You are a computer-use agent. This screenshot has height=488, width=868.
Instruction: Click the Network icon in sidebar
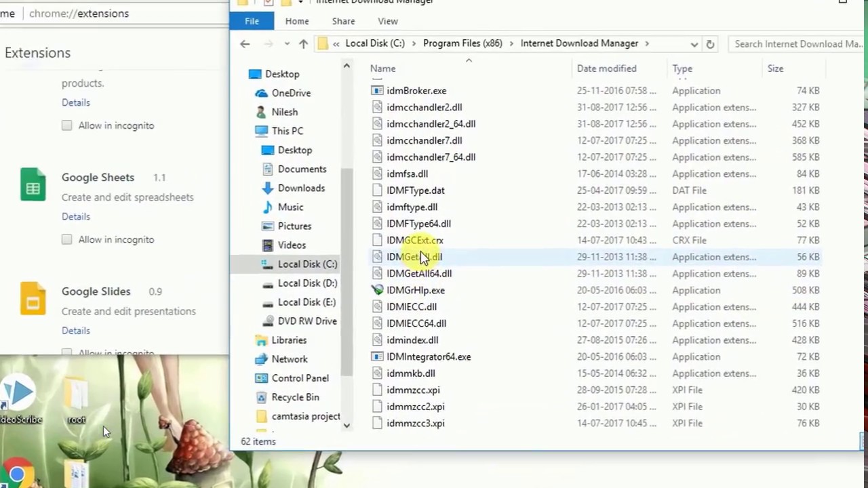click(261, 359)
